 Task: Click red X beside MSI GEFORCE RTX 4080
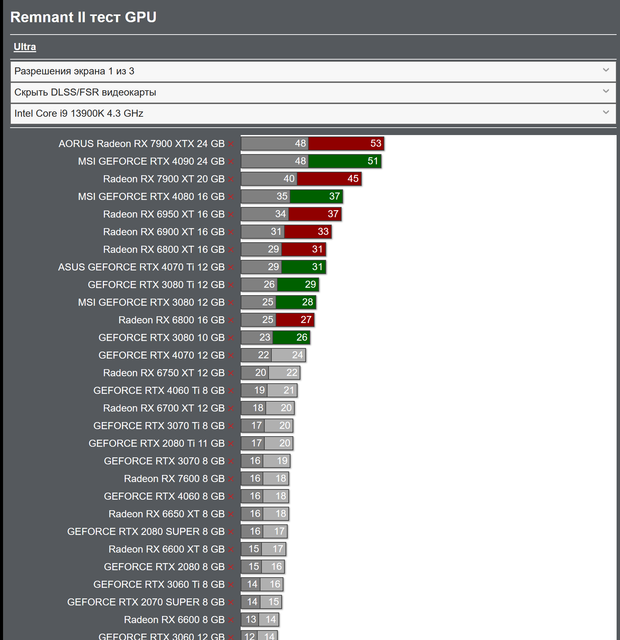[231, 197]
